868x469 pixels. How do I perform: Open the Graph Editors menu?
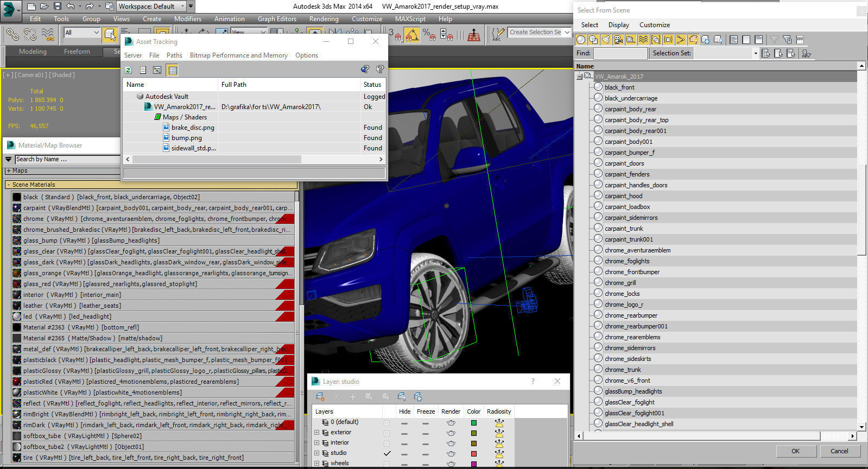(277, 18)
